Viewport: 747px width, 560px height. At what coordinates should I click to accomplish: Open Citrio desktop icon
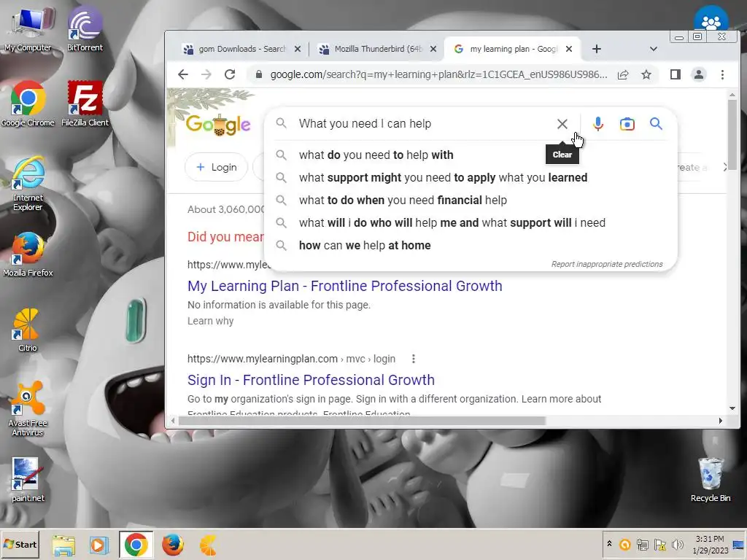pos(27,330)
